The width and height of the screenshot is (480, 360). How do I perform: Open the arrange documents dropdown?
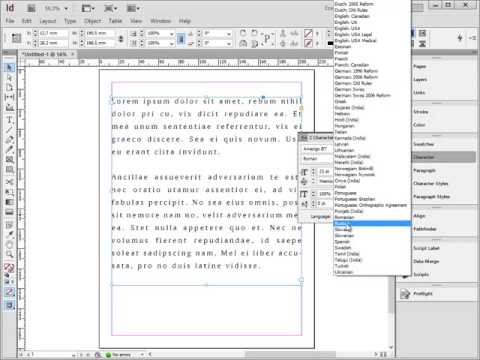point(133,8)
